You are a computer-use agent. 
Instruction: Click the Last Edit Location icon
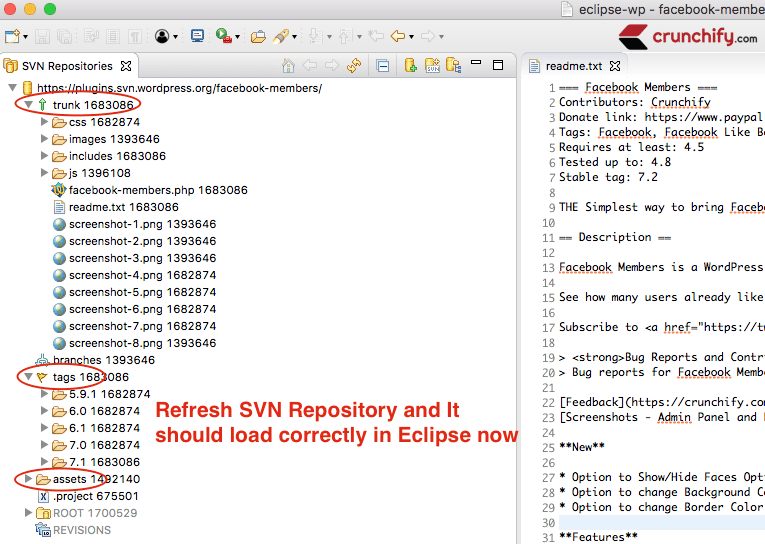(x=376, y=36)
